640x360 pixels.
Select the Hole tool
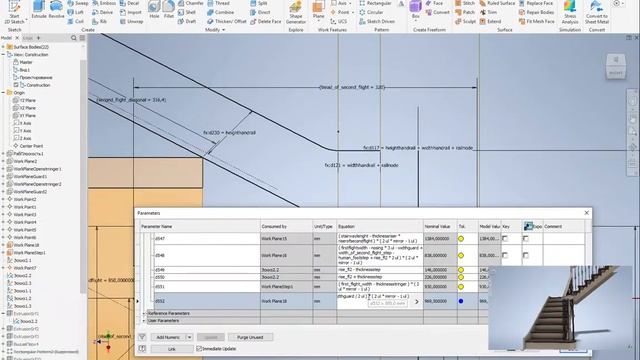(154, 10)
